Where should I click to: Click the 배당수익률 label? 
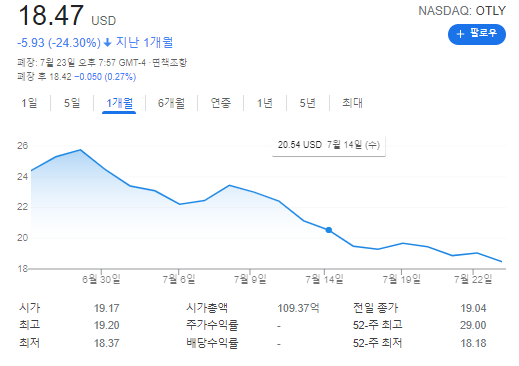point(212,343)
